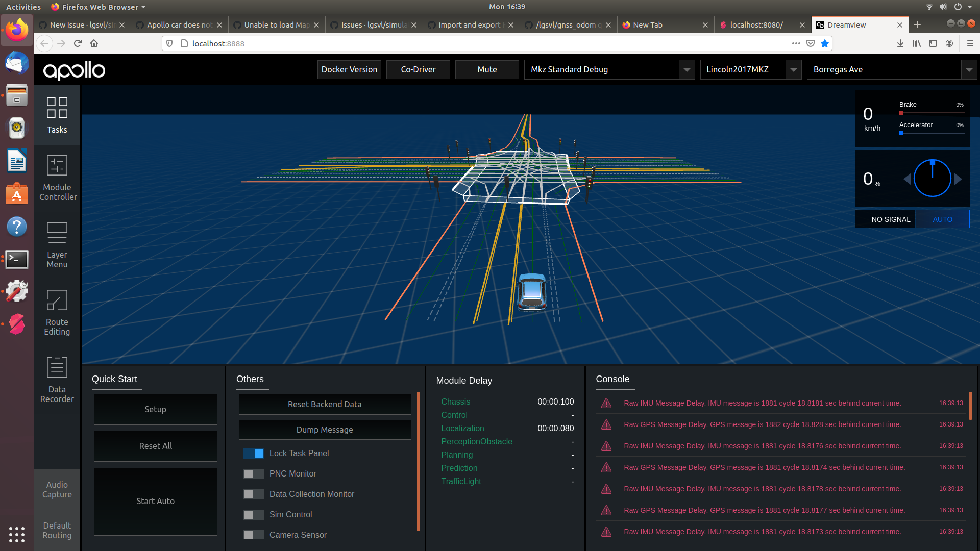Toggle Default Routing in sidebar

(57, 531)
